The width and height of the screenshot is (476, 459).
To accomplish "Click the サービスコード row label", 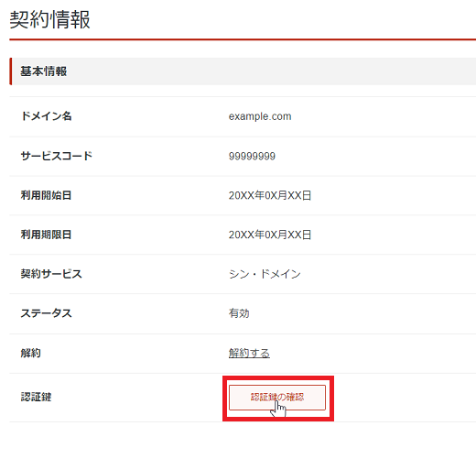I will pos(56,156).
